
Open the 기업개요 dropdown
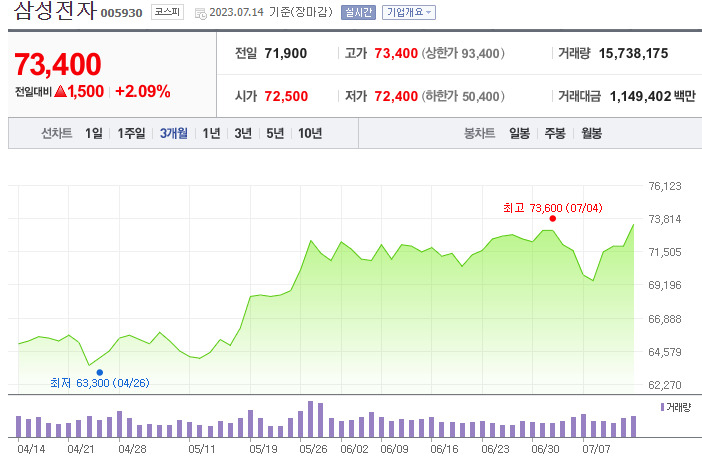[x=409, y=13]
